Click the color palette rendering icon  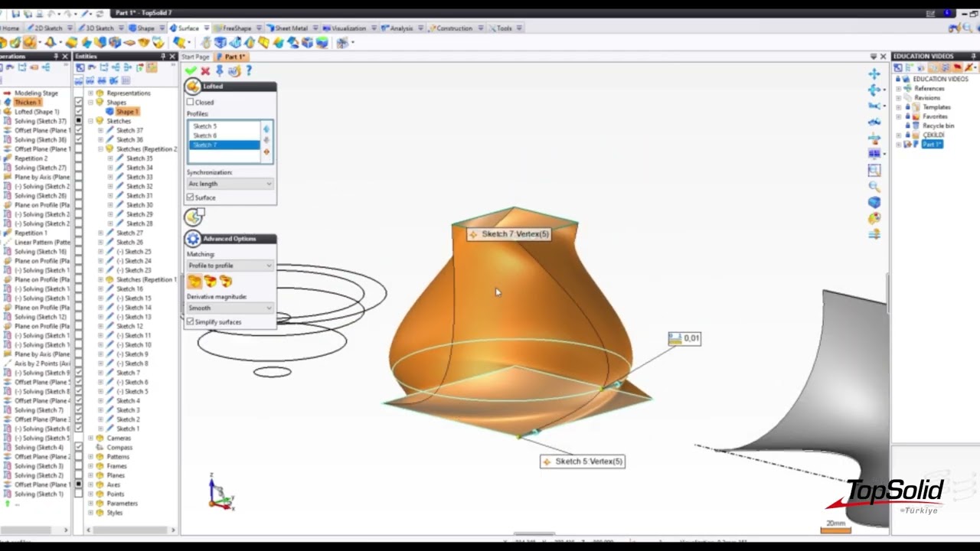click(x=874, y=218)
